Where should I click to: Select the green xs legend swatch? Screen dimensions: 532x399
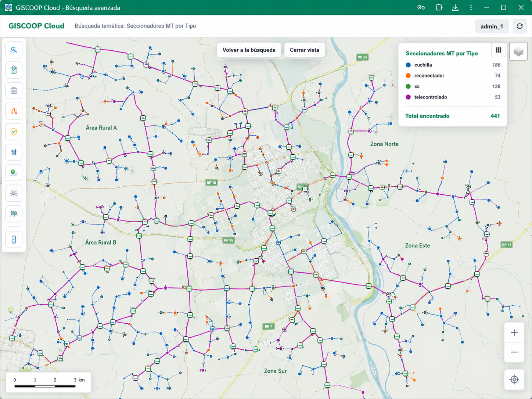click(x=408, y=86)
